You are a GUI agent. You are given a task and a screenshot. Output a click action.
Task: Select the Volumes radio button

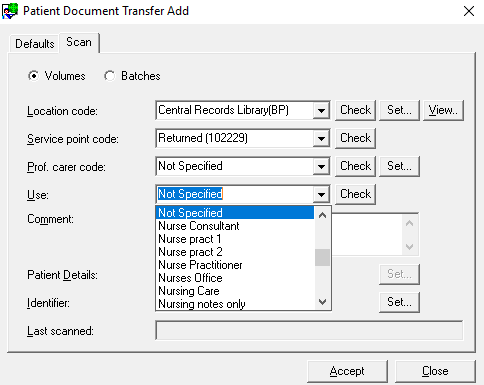(x=33, y=76)
